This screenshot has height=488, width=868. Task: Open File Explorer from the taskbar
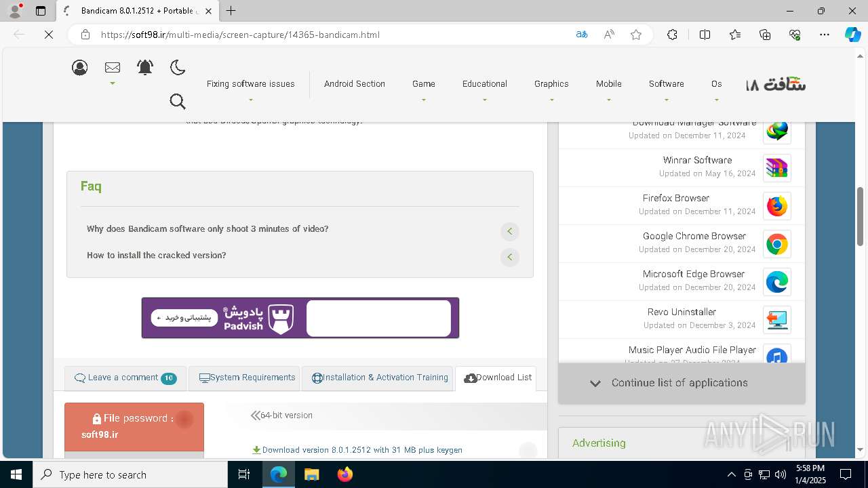[311, 474]
